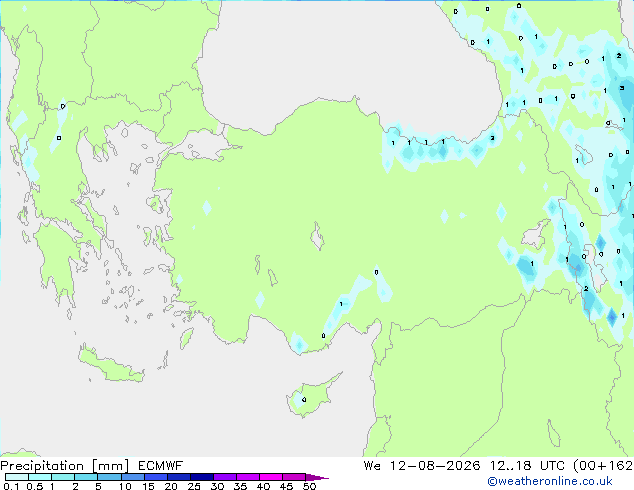This screenshot has width=634, height=490.
Task: Click the 0.1–0.5 mm legend swatch
Action: 17,477
